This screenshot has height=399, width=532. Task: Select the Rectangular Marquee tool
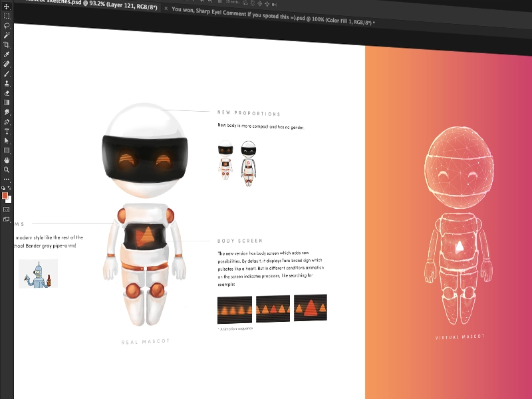[x=7, y=16]
